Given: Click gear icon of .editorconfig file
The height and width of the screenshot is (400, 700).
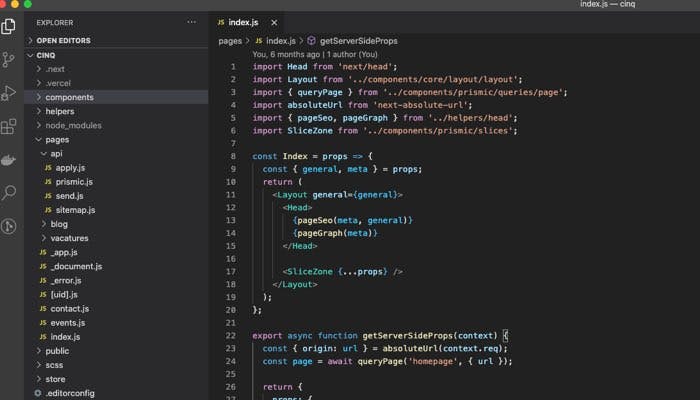Looking at the screenshot, I should [38, 393].
